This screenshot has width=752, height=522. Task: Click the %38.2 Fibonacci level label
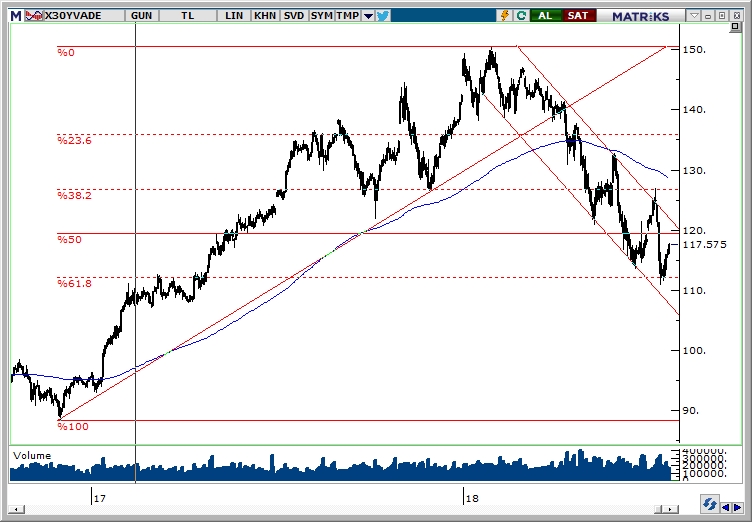pyautogui.click(x=74, y=195)
